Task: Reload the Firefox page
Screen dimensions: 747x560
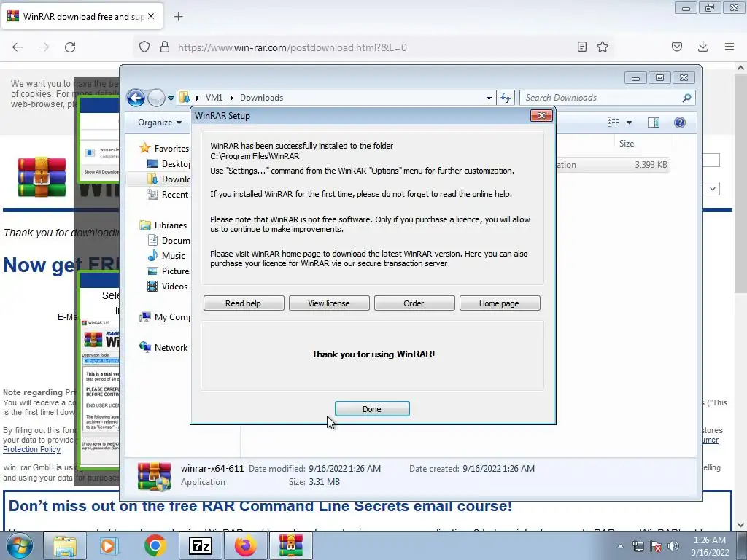Action: (x=70, y=47)
